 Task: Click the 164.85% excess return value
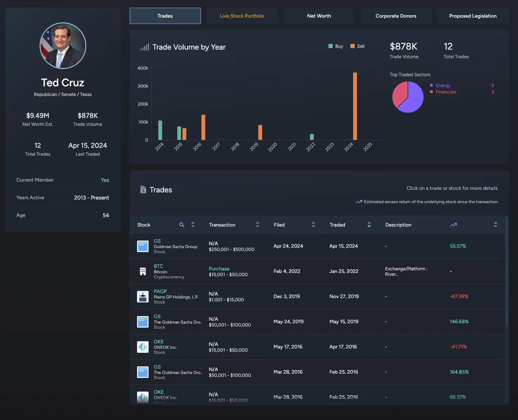click(x=459, y=372)
